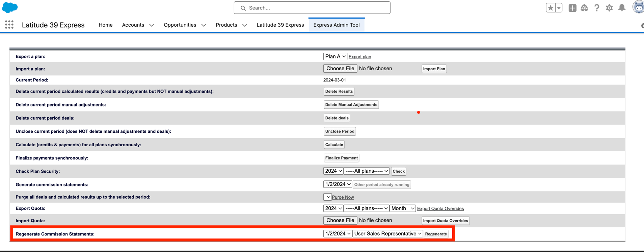
Task: Click the Export plan link
Action: (360, 57)
